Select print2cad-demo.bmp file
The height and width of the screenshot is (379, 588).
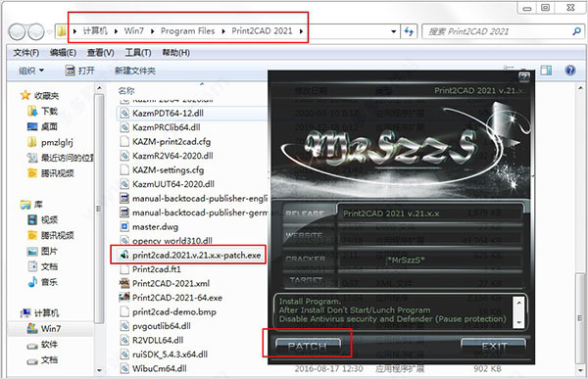click(x=174, y=311)
